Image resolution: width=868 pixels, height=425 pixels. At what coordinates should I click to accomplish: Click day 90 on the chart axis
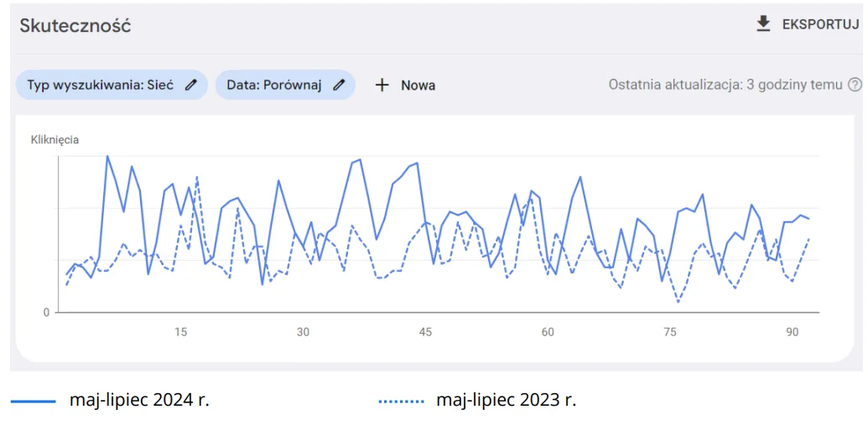(793, 332)
